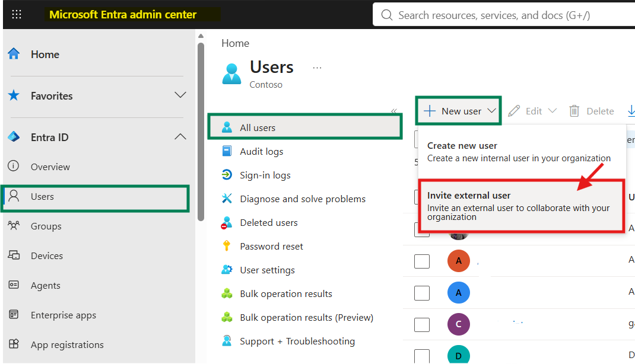
Task: Click the Home house icon in sidebar
Action: click(14, 54)
